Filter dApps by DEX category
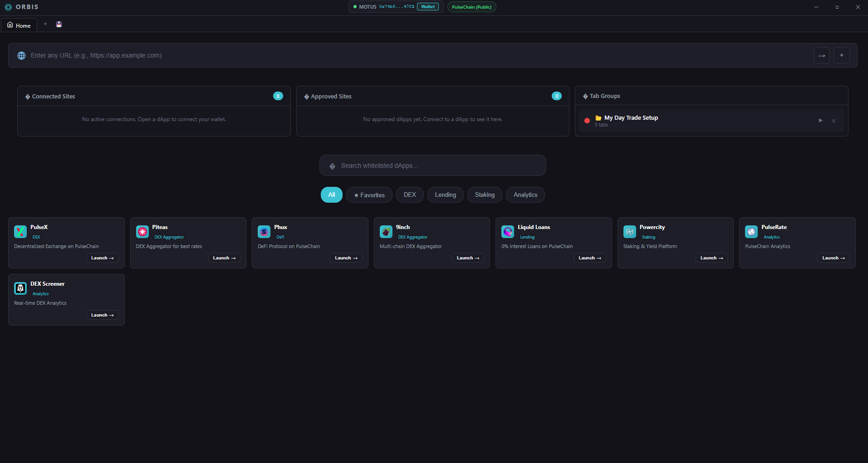Screen dimensions: 868x463 tap(410, 195)
